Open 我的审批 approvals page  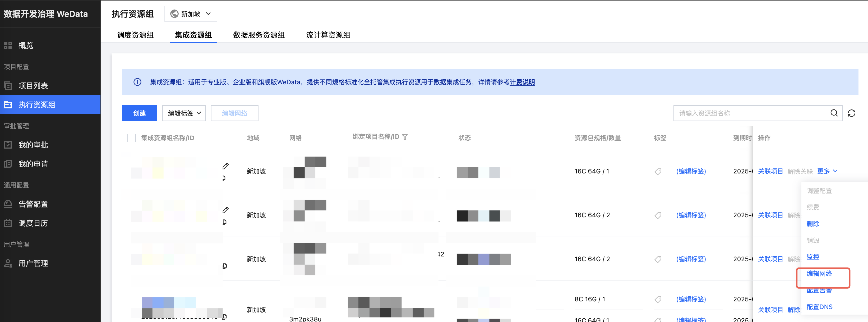pyautogui.click(x=33, y=145)
